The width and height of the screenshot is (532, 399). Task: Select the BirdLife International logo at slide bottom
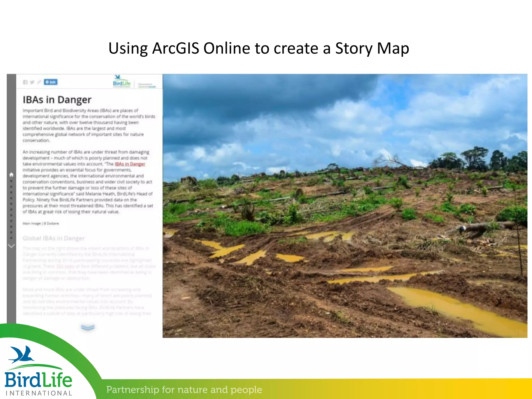[38, 371]
